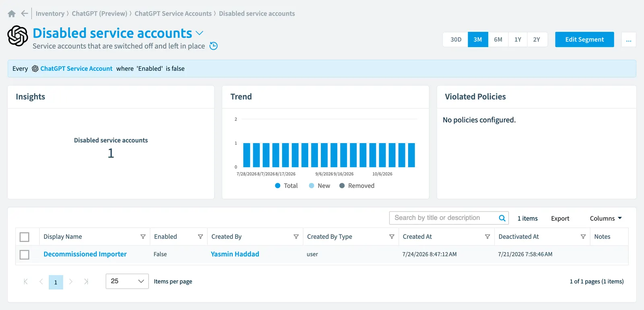Go to the home page icon
Image resolution: width=644 pixels, height=310 pixels.
(12, 14)
